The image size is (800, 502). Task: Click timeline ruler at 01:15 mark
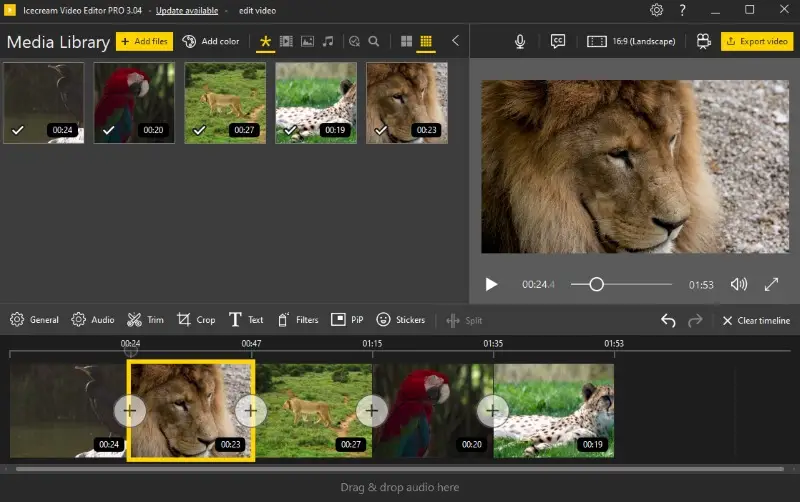[x=372, y=344]
